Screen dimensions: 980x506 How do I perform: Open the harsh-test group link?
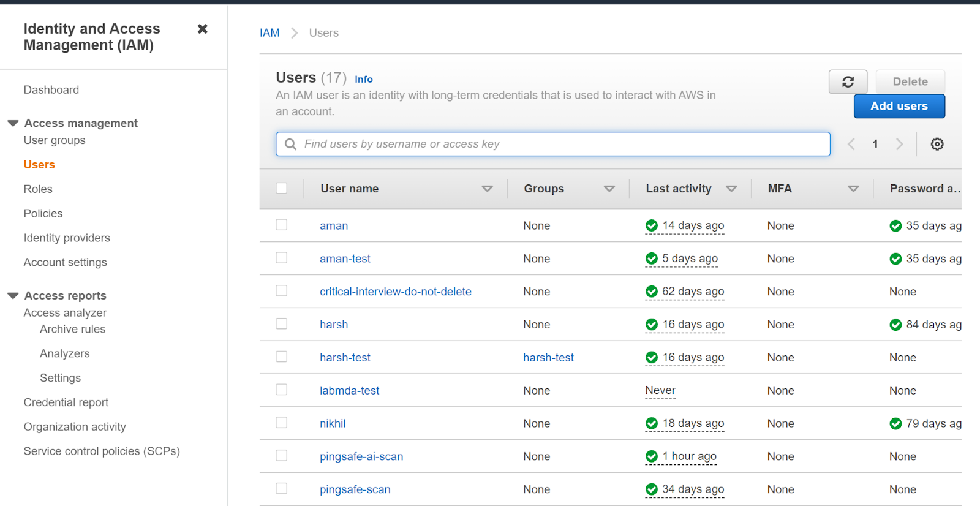pyautogui.click(x=548, y=358)
